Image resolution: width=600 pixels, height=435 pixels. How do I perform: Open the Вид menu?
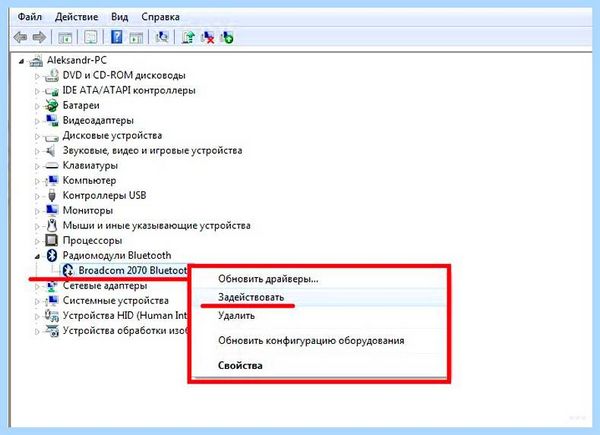(119, 17)
